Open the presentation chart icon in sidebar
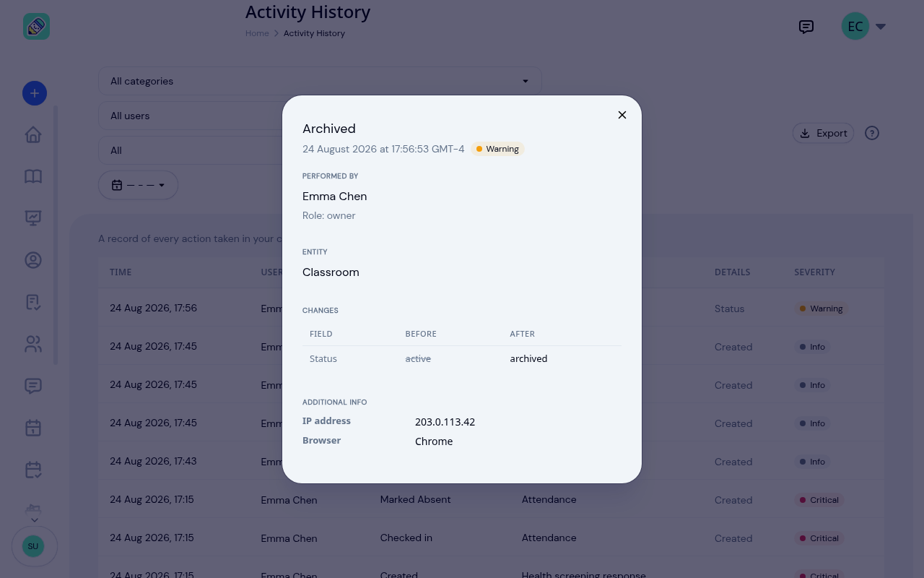The image size is (924, 578). [33, 218]
